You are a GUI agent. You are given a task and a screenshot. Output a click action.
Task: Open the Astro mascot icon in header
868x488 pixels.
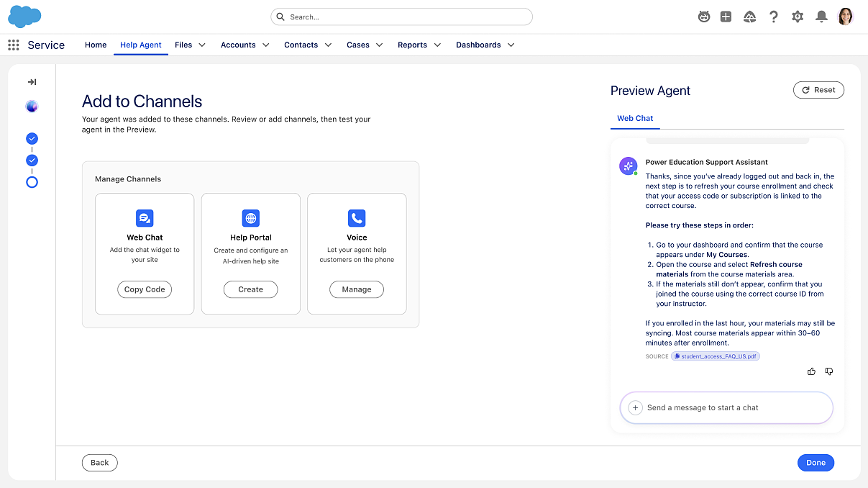[x=704, y=17]
